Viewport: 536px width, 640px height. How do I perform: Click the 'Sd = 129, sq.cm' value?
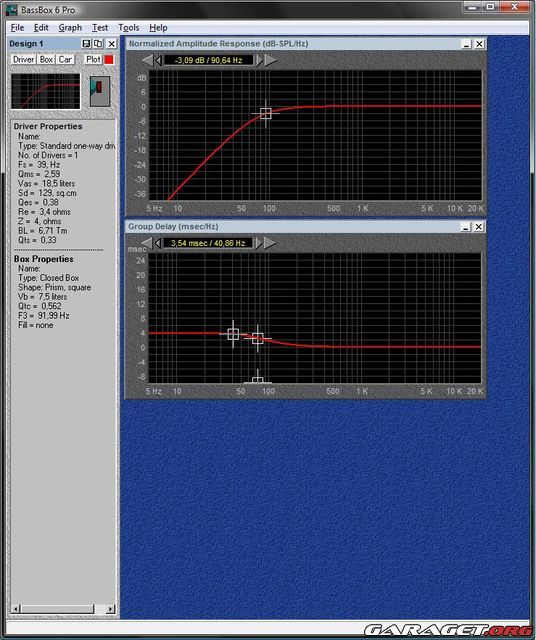[47, 193]
